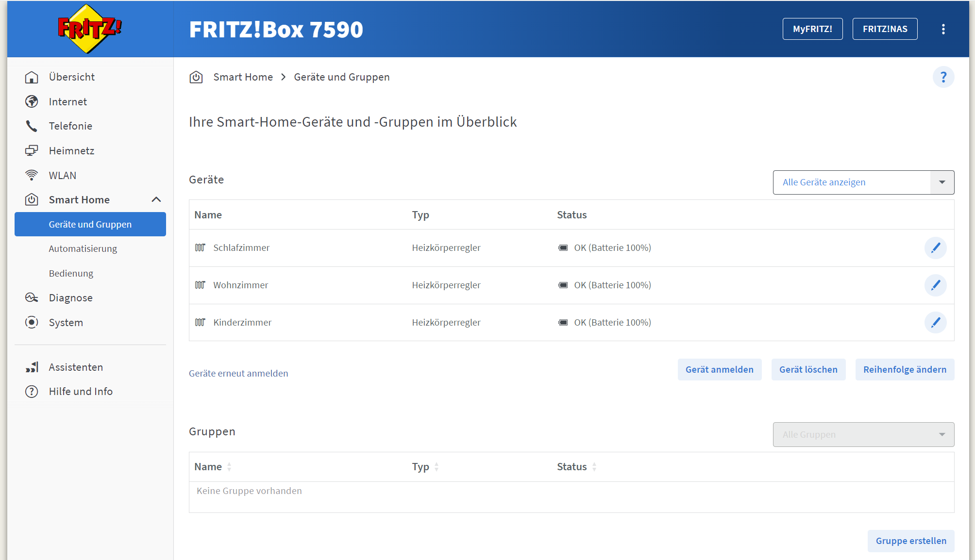Viewport: 975px width, 560px height.
Task: Click the FRITZ! logo
Action: click(x=89, y=29)
